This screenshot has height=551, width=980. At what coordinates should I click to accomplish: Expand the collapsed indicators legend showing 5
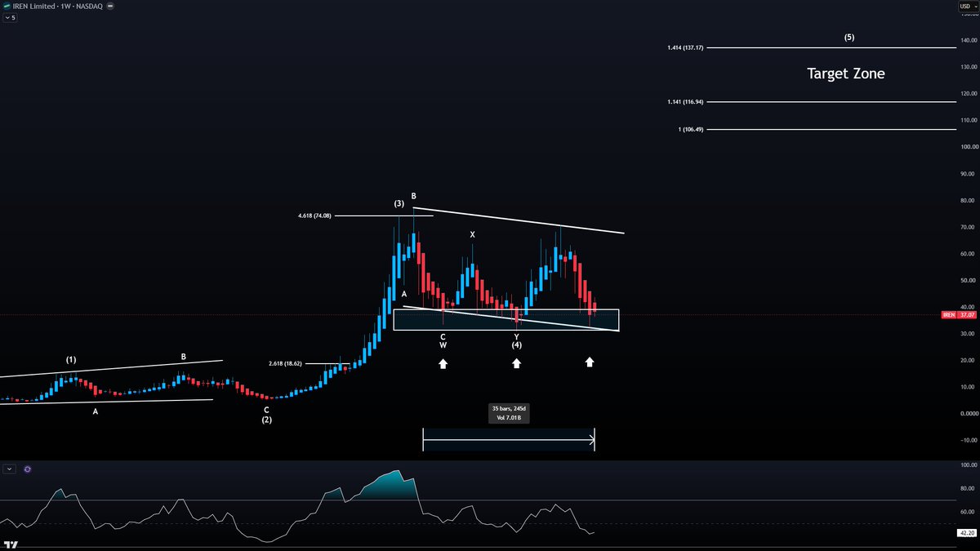coord(10,17)
